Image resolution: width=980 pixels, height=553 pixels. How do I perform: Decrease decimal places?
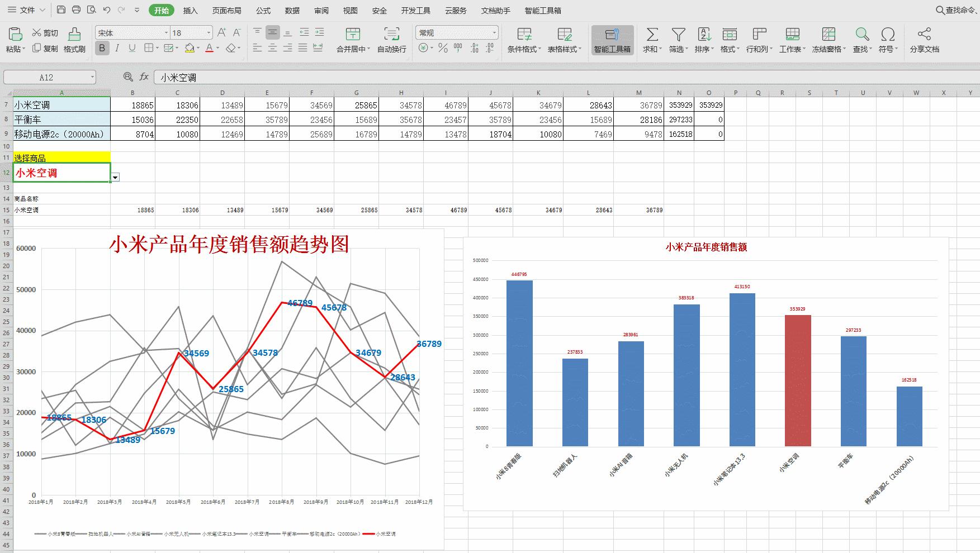[x=490, y=49]
